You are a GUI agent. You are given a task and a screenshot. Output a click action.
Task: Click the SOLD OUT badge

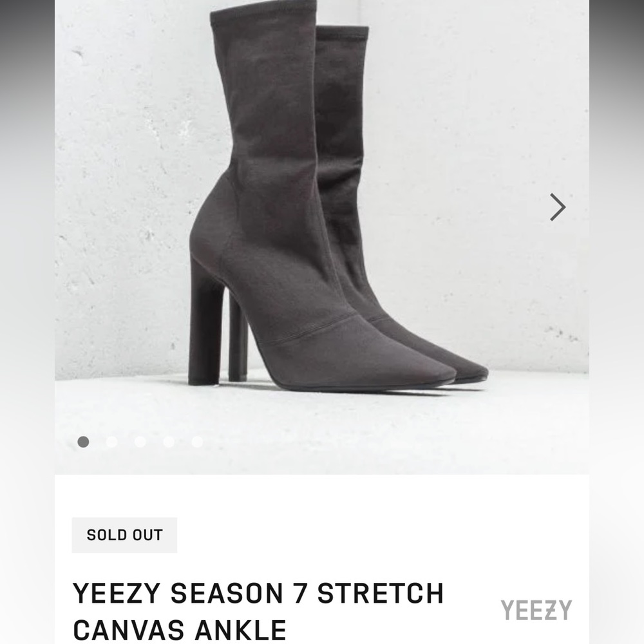(x=124, y=535)
